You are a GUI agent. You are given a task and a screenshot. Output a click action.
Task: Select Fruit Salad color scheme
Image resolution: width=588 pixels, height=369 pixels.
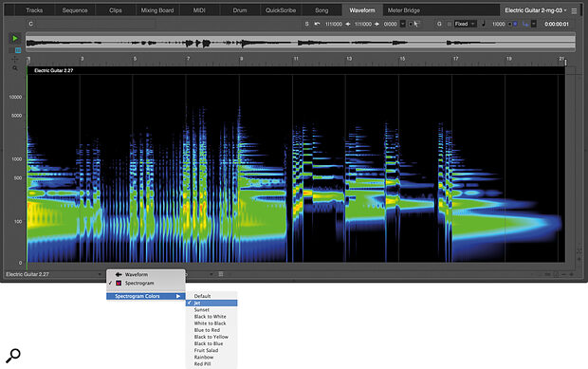point(211,350)
